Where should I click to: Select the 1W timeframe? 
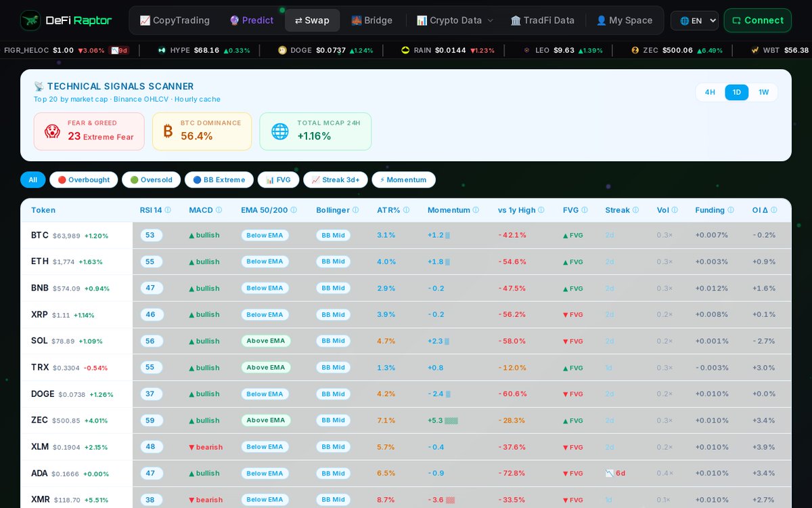[x=763, y=92]
